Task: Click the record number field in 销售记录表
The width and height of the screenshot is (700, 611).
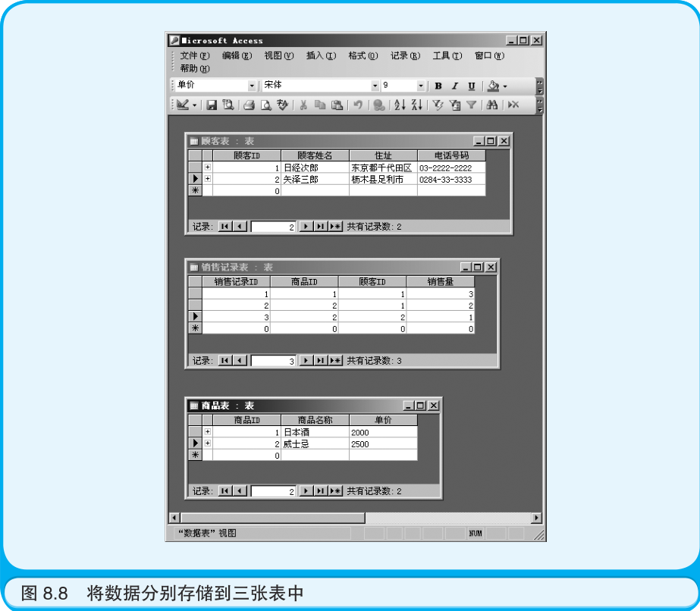Action: point(273,361)
